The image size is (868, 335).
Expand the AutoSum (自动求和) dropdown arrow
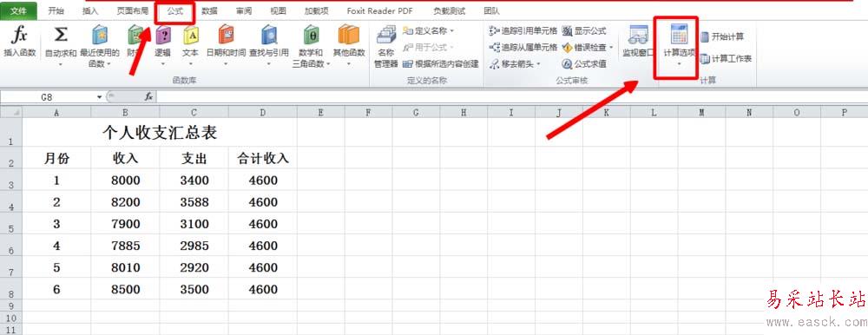(x=61, y=64)
